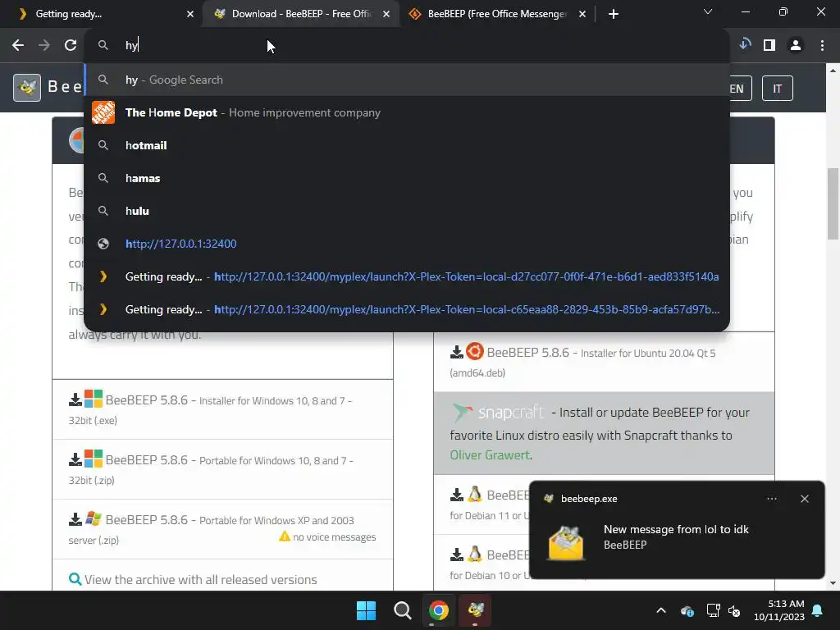This screenshot has width=840, height=630.
Task: Open the http://127.0.0.1:32400 suggestion
Action: [407, 244]
